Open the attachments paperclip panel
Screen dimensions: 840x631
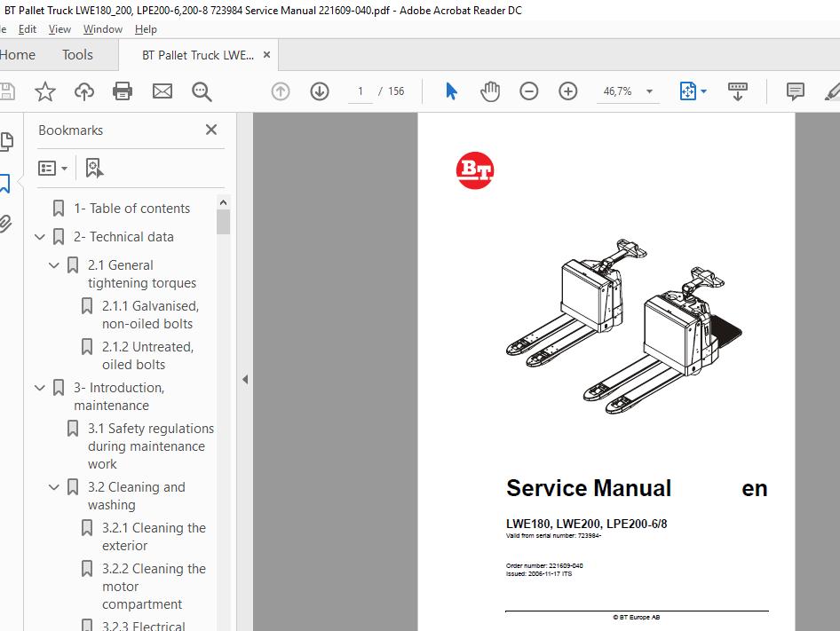(x=5, y=224)
